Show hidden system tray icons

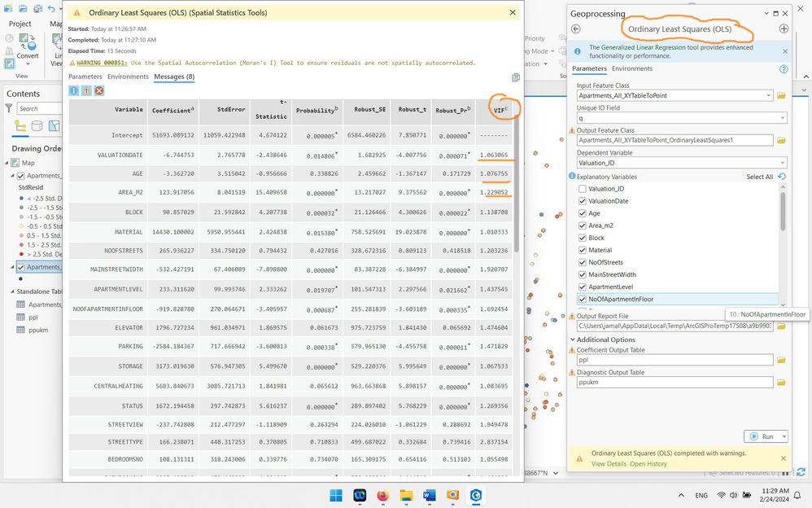coord(681,496)
